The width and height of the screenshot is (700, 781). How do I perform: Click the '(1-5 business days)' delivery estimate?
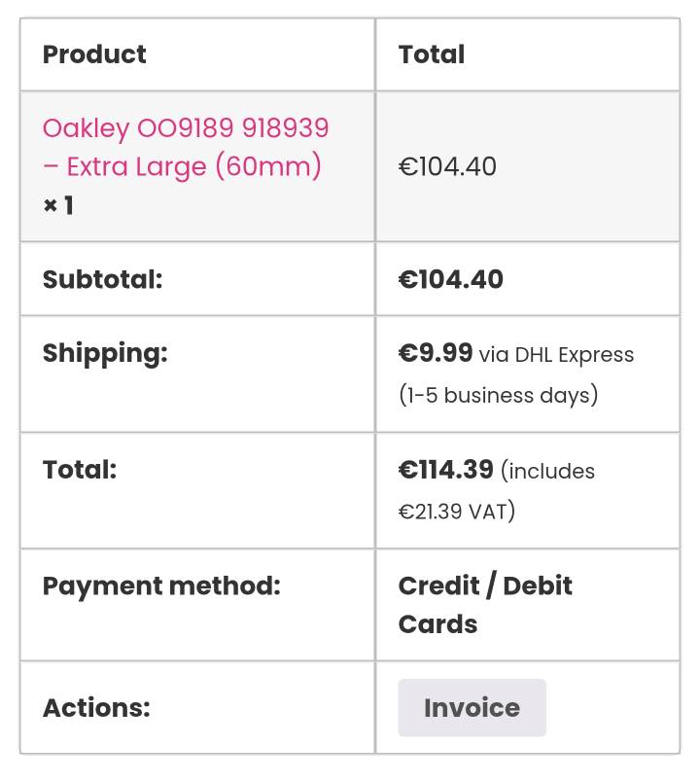[x=498, y=396]
